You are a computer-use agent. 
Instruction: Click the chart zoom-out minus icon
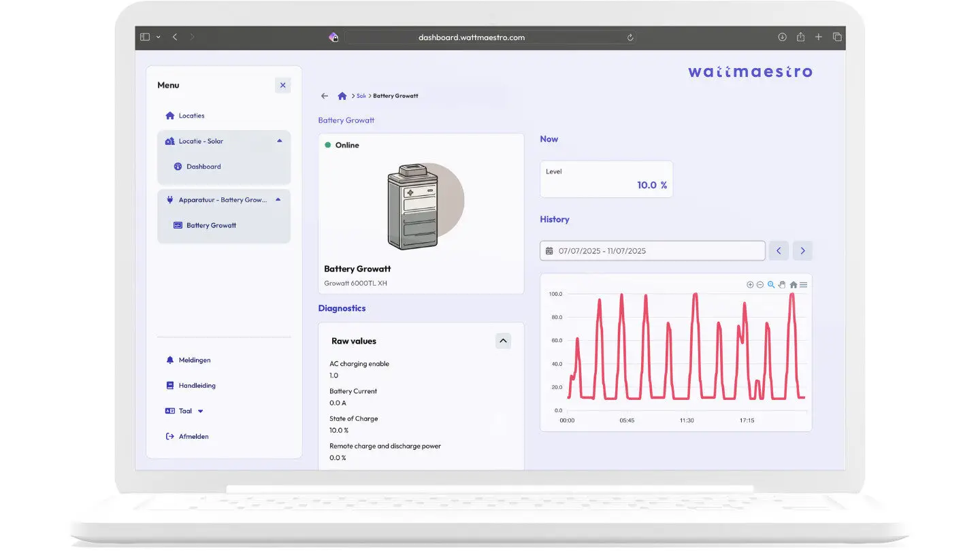760,285
